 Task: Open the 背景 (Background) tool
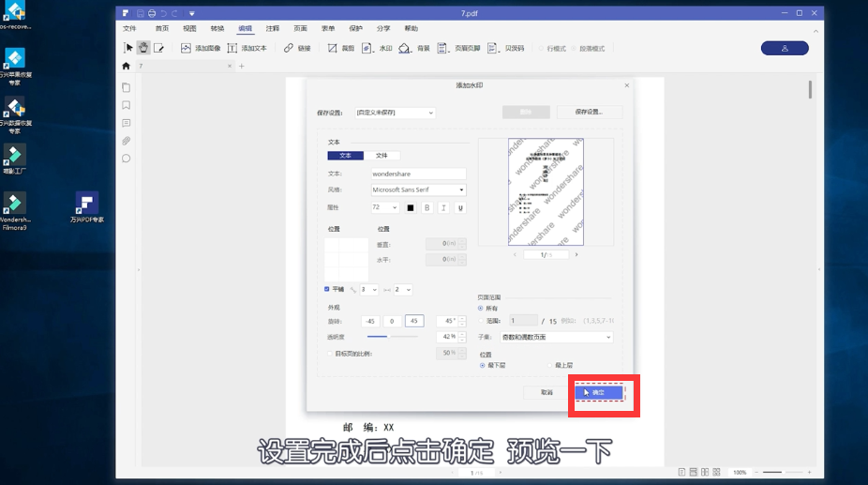pos(414,48)
